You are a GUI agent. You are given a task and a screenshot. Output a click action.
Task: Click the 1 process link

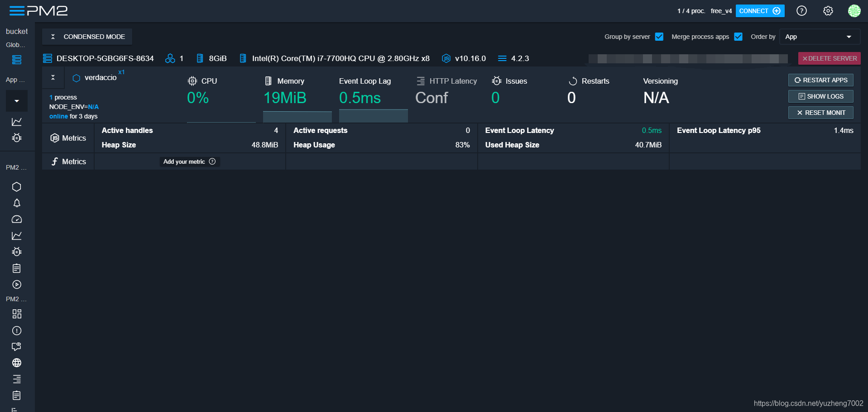click(x=63, y=97)
